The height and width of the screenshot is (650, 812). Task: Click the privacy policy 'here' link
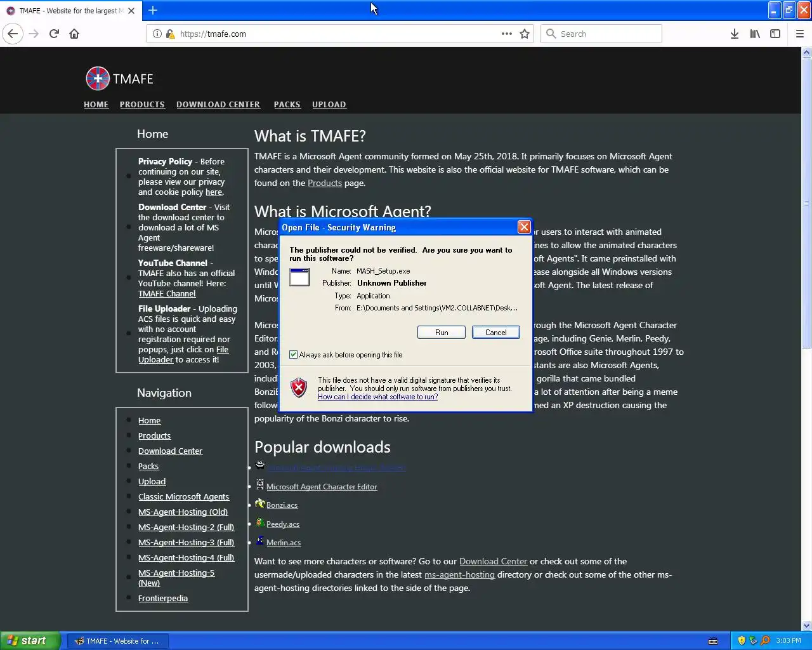pos(214,192)
